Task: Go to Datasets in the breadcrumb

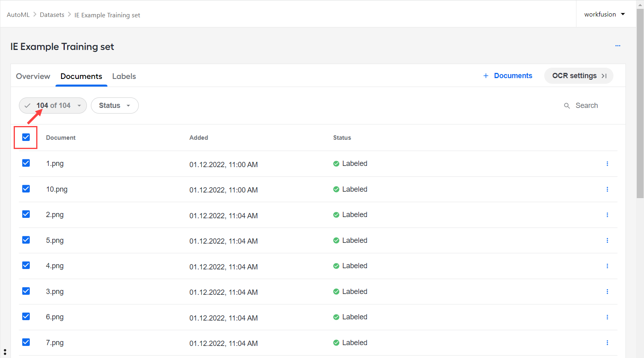Action: (52, 15)
